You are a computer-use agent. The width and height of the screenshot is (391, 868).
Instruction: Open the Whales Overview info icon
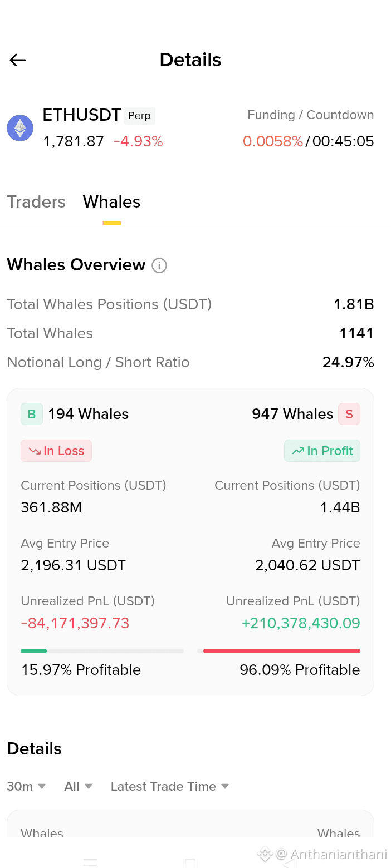pos(159,265)
